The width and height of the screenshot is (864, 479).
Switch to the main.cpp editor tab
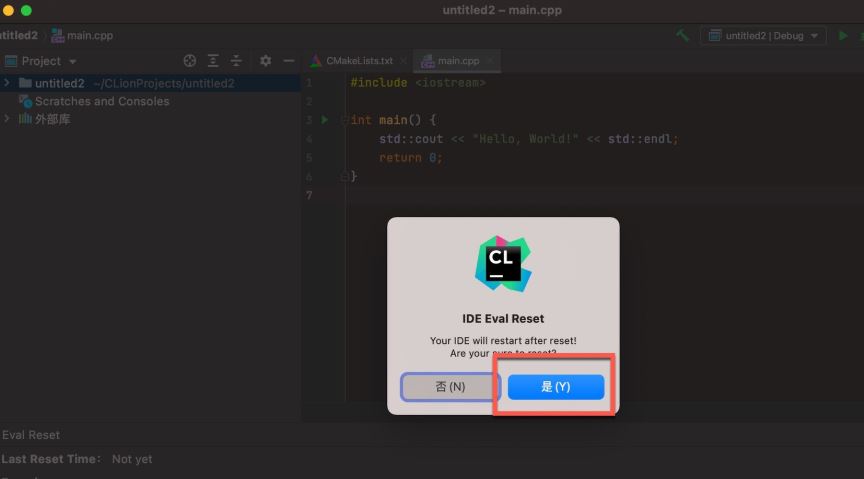(457, 61)
